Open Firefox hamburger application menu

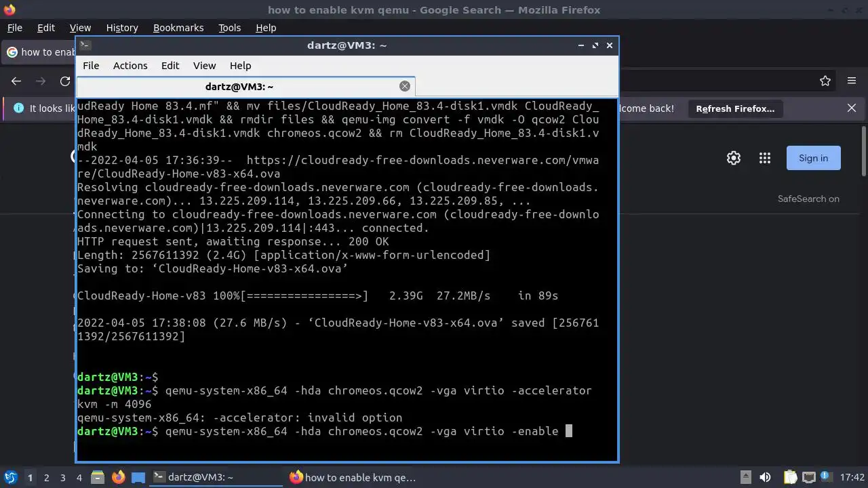(x=852, y=81)
